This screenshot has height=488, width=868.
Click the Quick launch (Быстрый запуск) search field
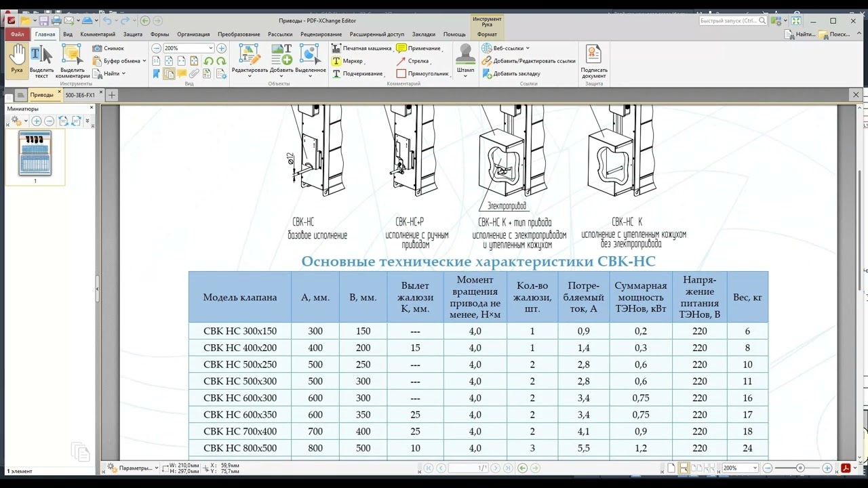tap(733, 21)
